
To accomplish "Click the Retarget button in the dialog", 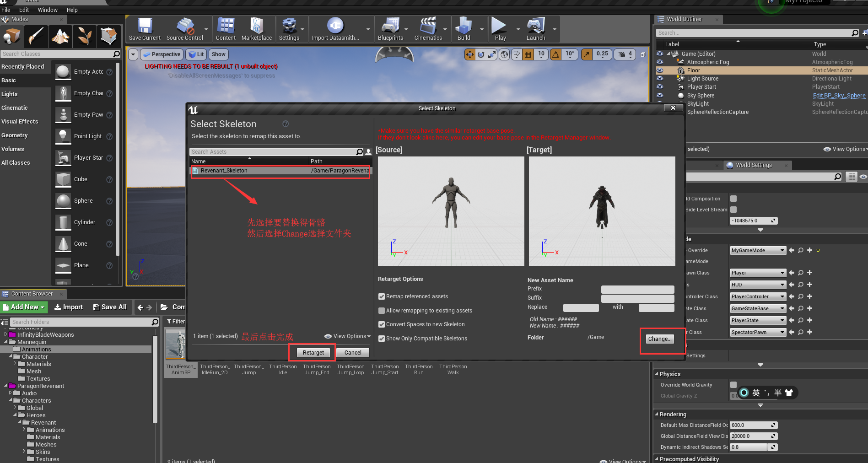I will pyautogui.click(x=313, y=352).
